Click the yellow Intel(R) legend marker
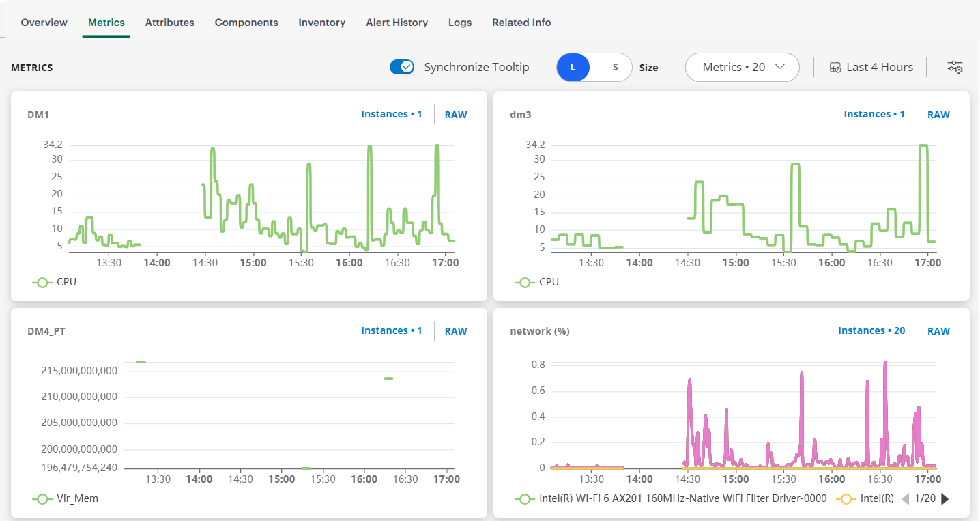Screen dimensions: 980x521 846,498
